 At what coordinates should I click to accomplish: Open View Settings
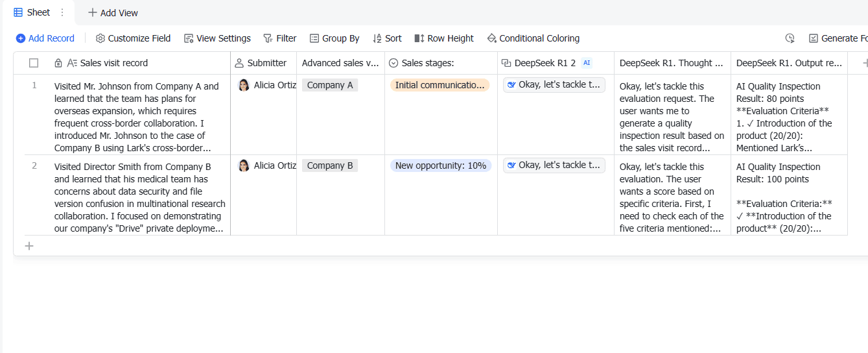(217, 38)
